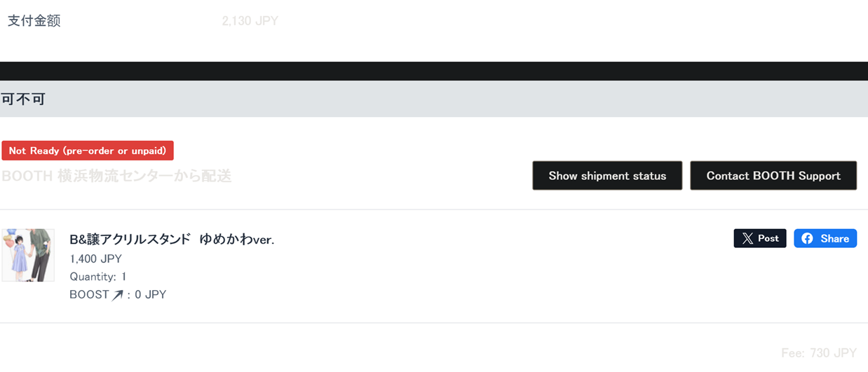Click the Fee: 730 JPY text
Screen dimensions: 868x372
(819, 353)
